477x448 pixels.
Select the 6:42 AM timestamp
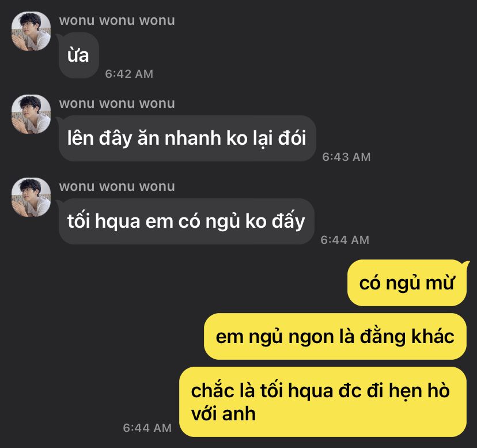(129, 74)
